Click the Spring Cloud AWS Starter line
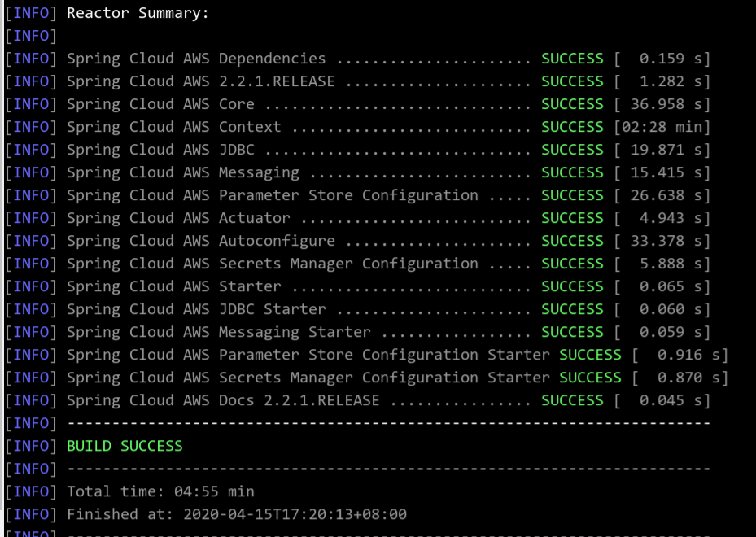The height and width of the screenshot is (537, 756). click(358, 287)
